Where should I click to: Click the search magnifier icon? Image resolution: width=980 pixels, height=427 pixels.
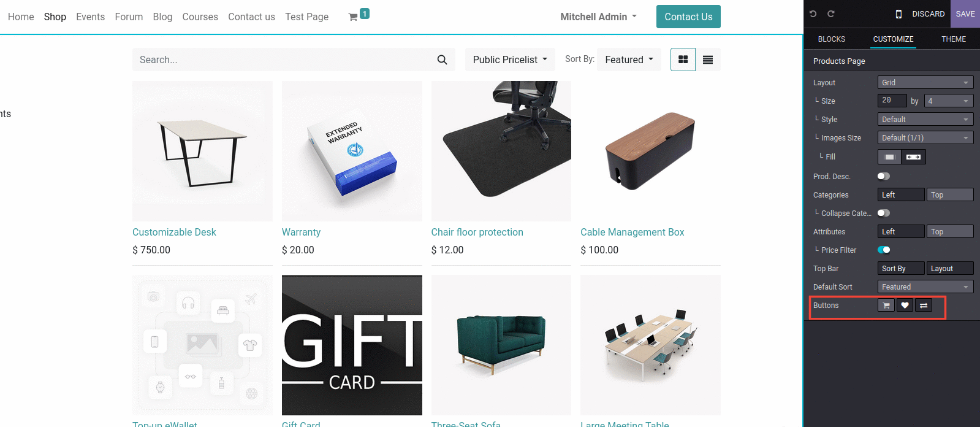[x=442, y=60]
